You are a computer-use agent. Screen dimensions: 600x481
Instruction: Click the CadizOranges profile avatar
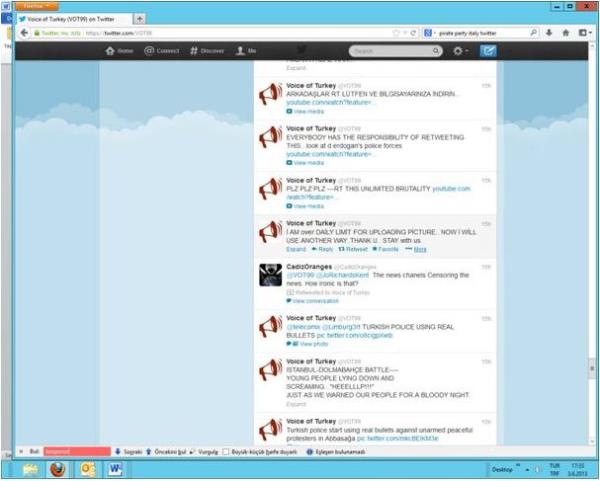pyautogui.click(x=271, y=275)
